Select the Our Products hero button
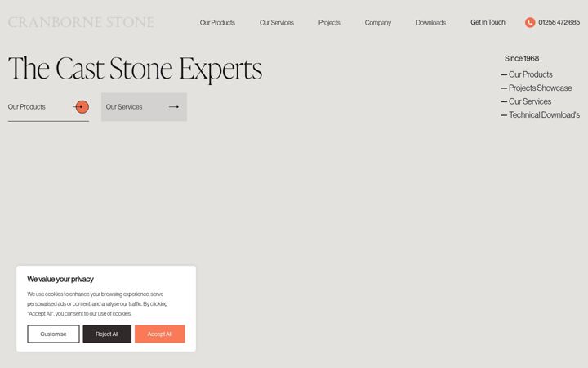Viewport: 588px width, 368px height. tap(48, 107)
